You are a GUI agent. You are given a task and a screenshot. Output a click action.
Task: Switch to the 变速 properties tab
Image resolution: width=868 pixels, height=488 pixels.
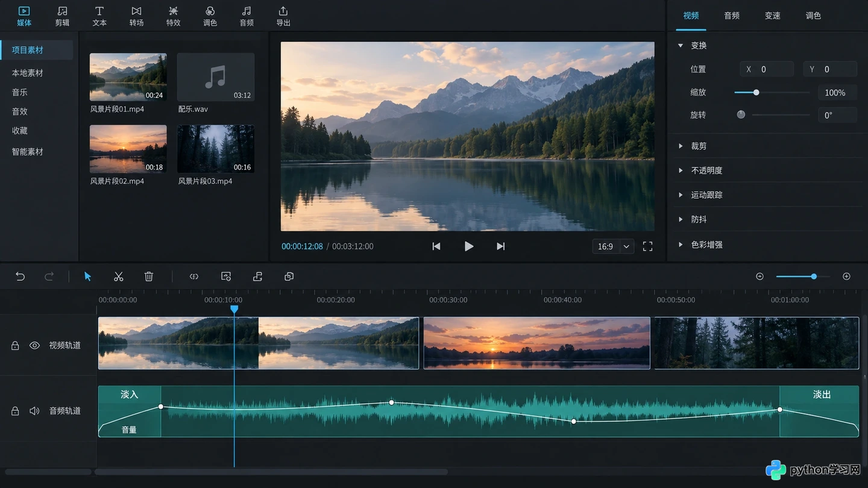pos(773,16)
